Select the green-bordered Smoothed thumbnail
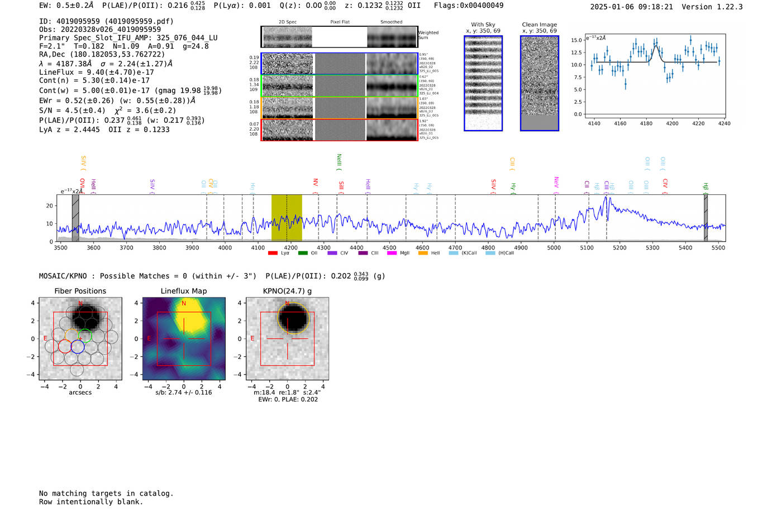782x532 pixels. click(392, 86)
